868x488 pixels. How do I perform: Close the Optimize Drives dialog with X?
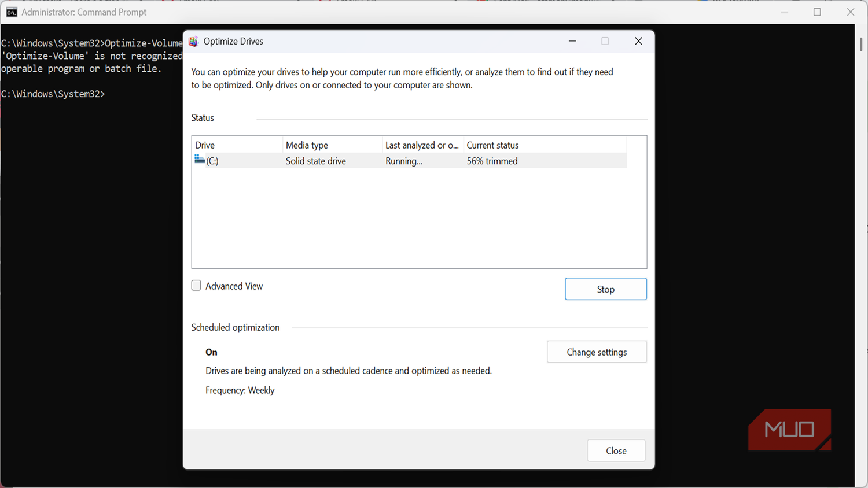[638, 41]
